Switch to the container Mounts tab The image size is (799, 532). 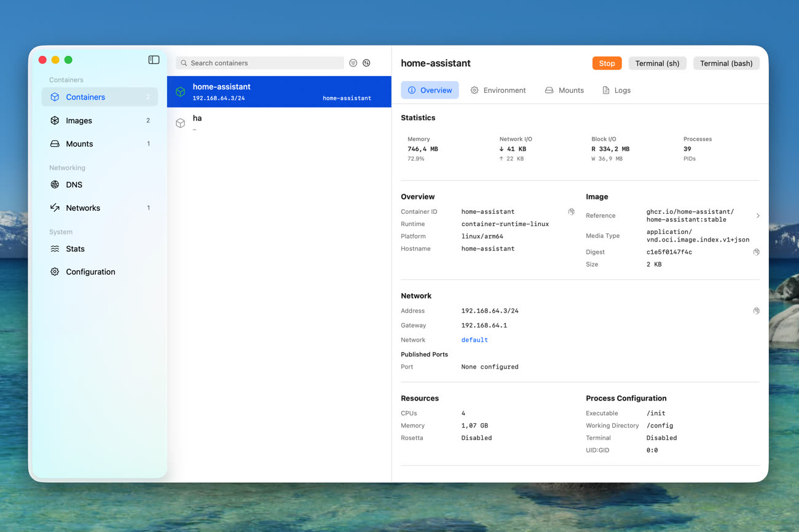click(x=564, y=90)
